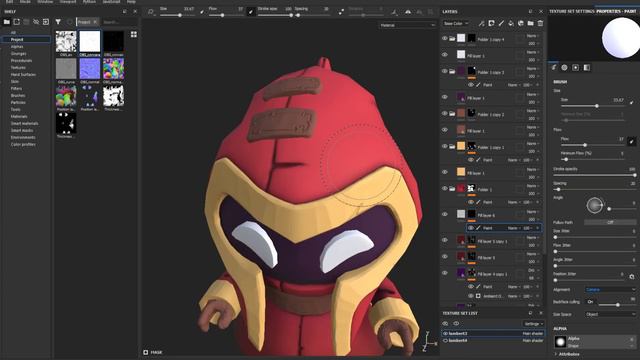The height and width of the screenshot is (360, 640).
Task: Adjust the Flow slider in top toolbar
Action: 225,15
